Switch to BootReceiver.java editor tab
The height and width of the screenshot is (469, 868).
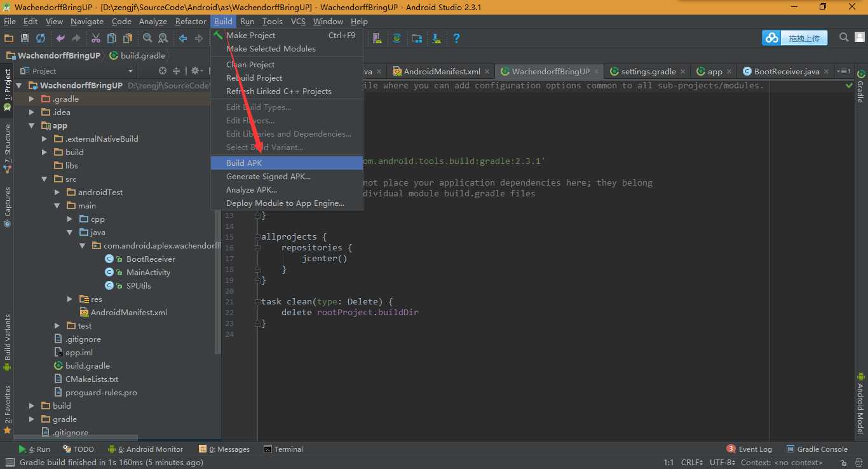tap(786, 71)
